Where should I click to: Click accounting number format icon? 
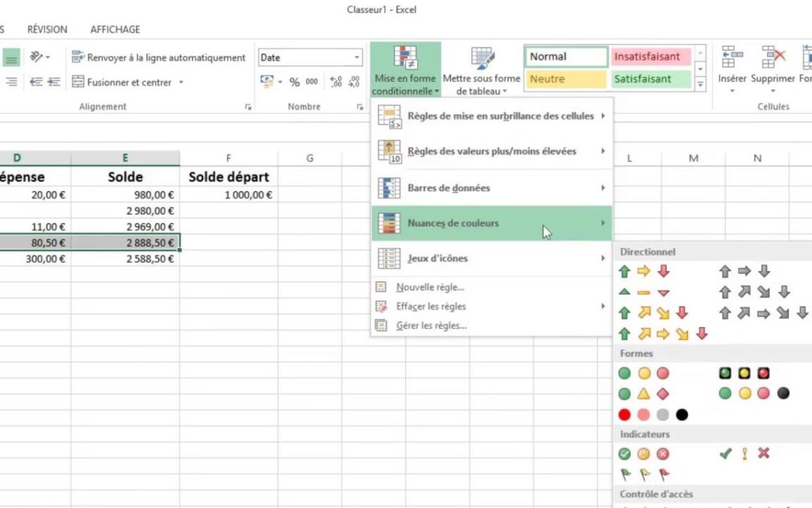pyautogui.click(x=267, y=81)
